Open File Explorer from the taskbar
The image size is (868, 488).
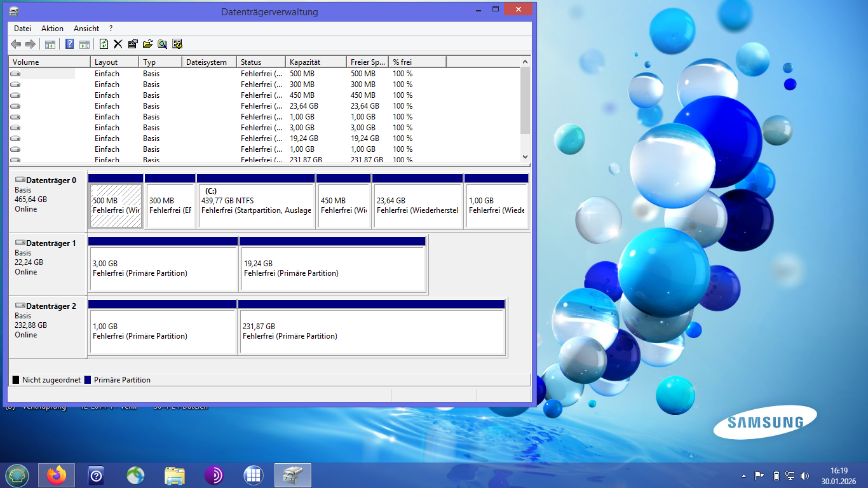(x=175, y=475)
